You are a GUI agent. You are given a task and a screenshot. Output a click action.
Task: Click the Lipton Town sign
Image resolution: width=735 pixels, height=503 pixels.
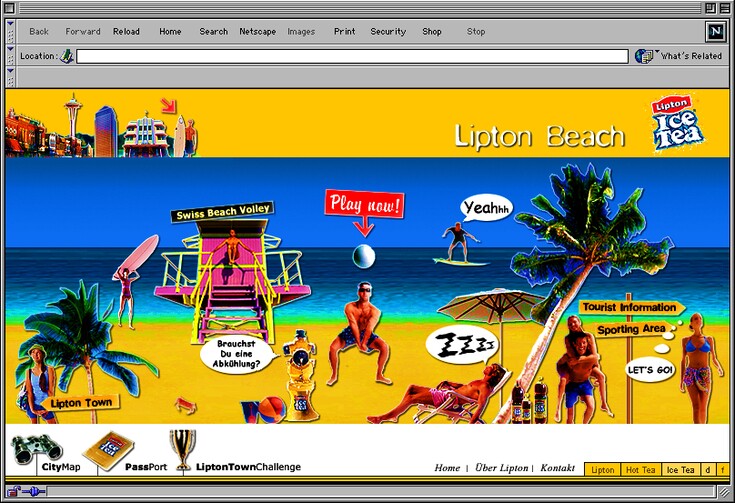[x=81, y=403]
